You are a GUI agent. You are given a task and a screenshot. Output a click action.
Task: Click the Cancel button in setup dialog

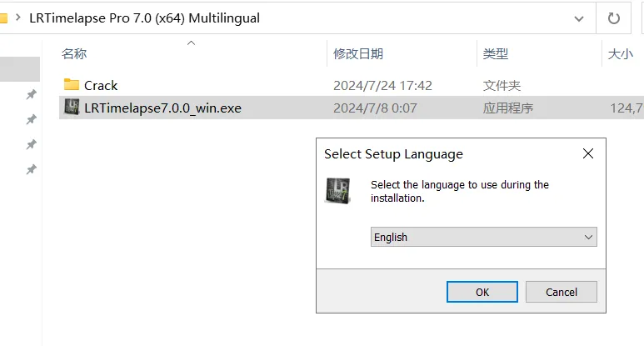click(561, 292)
